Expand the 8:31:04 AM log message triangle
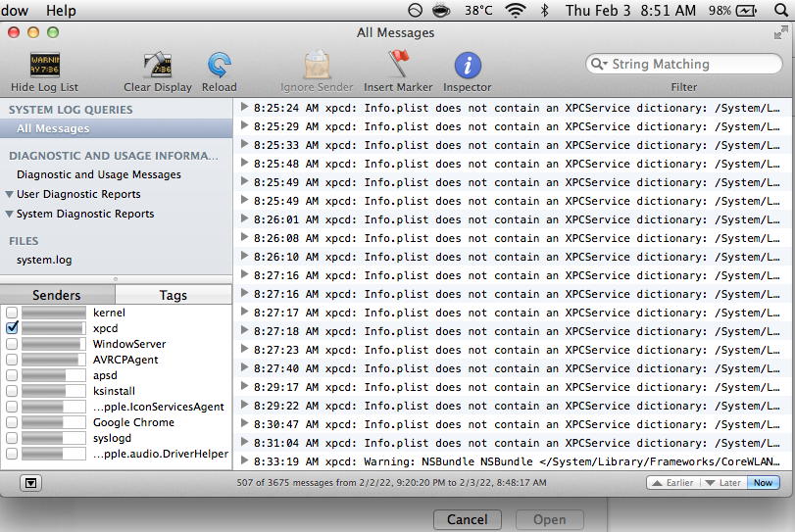 click(x=244, y=442)
